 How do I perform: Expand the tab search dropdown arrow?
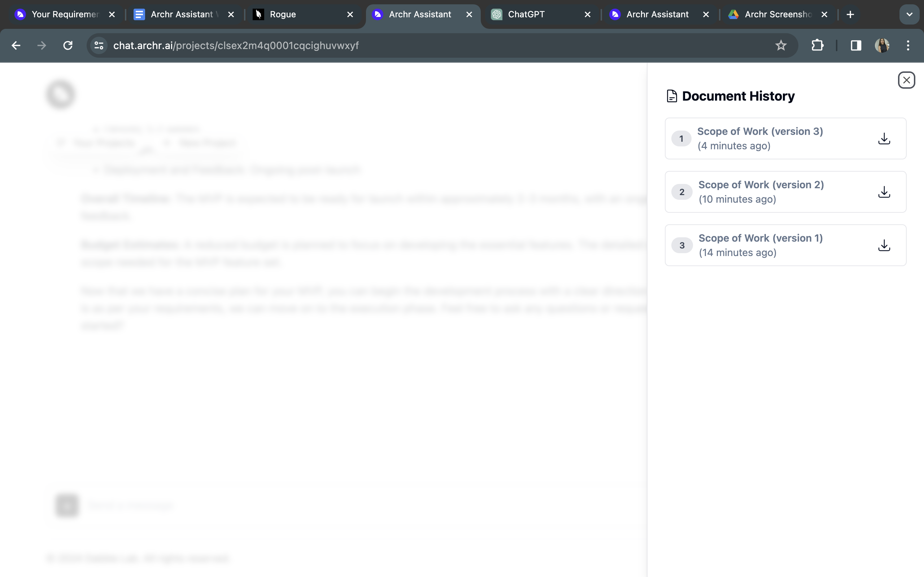click(909, 14)
